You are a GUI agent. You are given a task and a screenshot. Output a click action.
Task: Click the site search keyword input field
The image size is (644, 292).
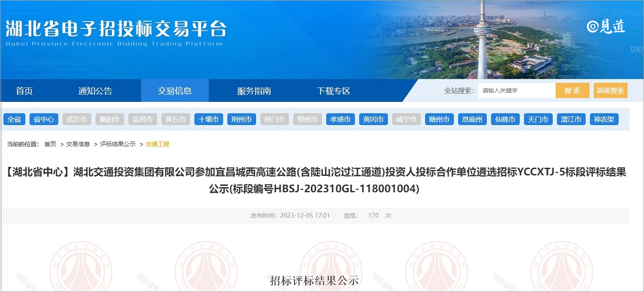[516, 91]
